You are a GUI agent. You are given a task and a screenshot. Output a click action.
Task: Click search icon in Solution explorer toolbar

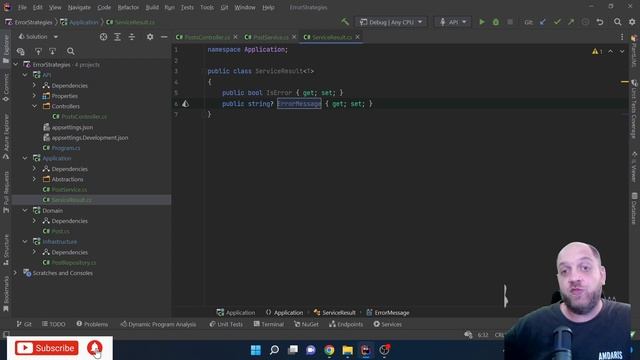(71, 51)
